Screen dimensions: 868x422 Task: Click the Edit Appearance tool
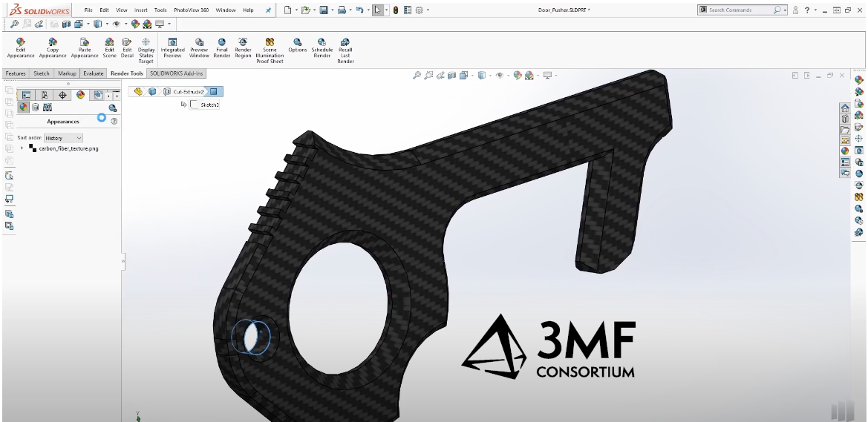[20, 47]
